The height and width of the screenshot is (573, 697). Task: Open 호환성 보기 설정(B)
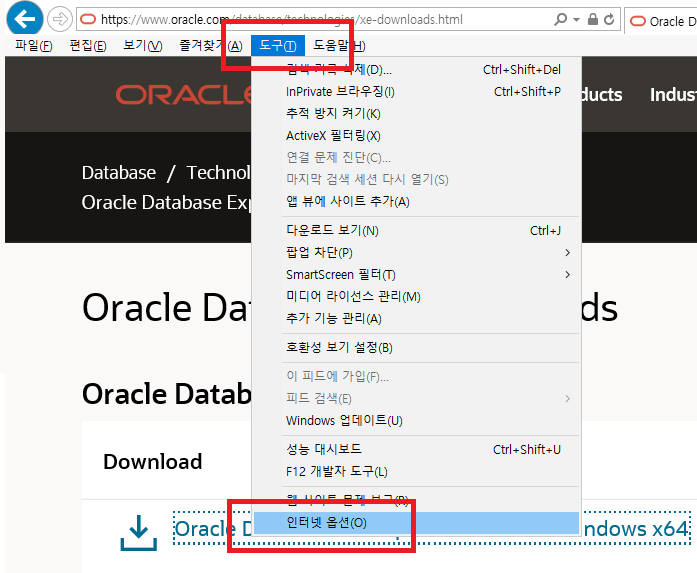click(417, 347)
